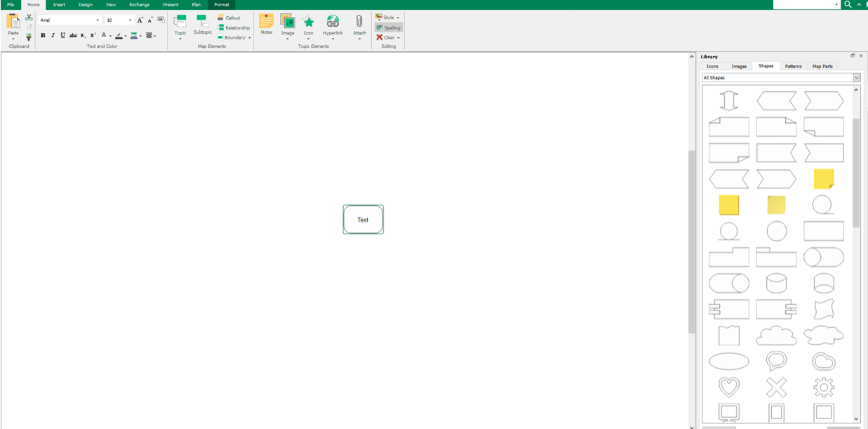The width and height of the screenshot is (868, 429).
Task: Open the File menu tab
Action: 11,4
